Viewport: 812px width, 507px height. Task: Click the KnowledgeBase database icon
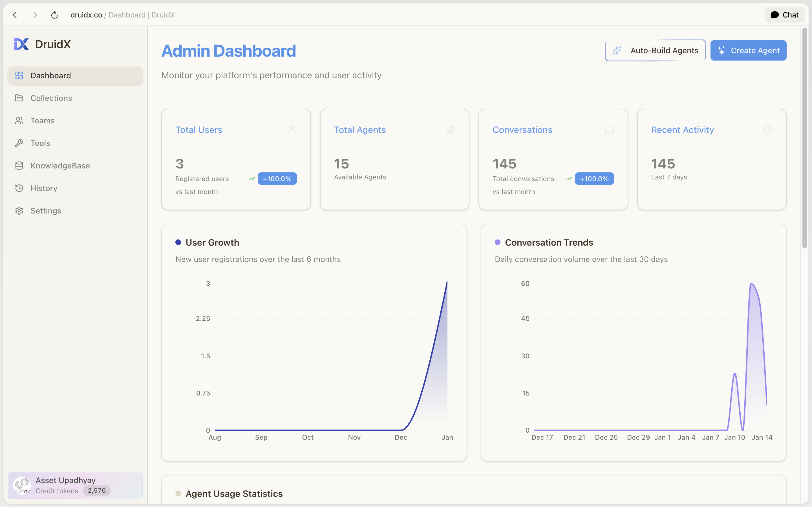point(19,166)
